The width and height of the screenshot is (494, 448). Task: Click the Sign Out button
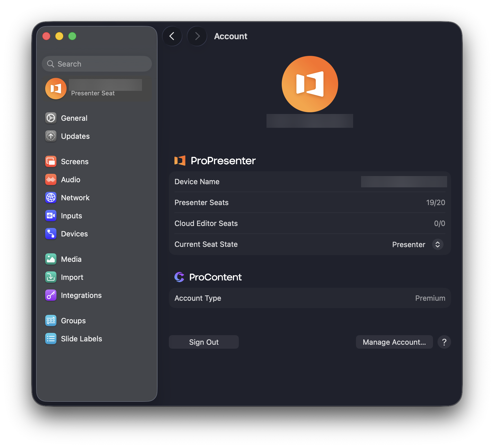204,342
